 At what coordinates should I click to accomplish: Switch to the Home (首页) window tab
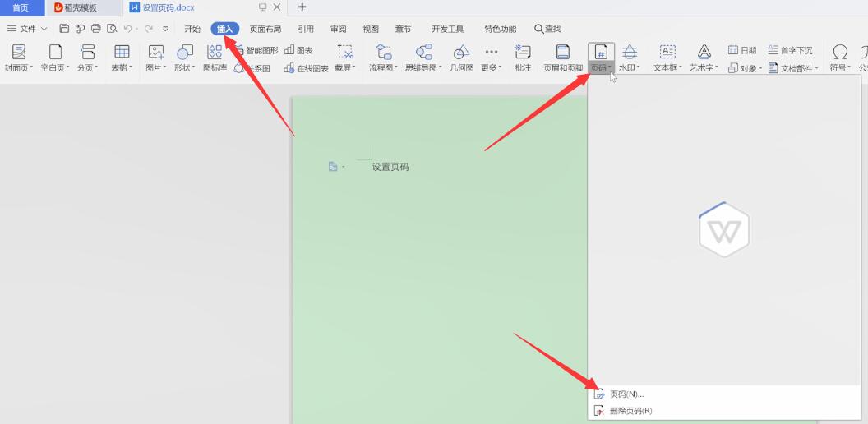[21, 7]
